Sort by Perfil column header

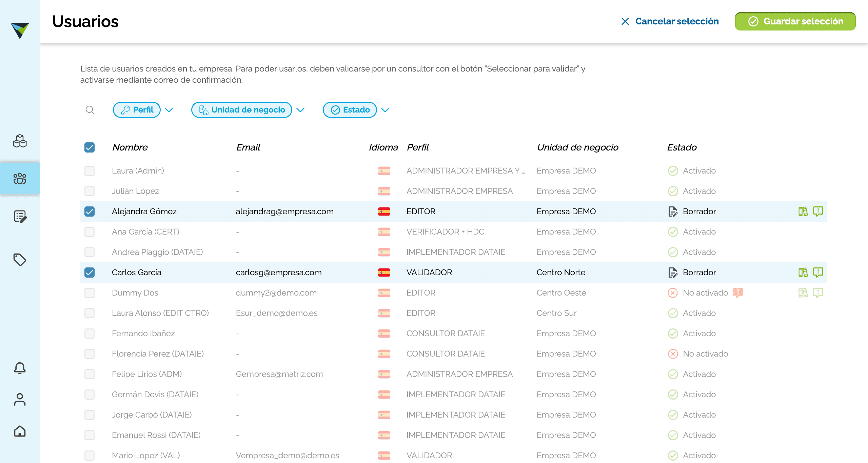click(x=418, y=147)
